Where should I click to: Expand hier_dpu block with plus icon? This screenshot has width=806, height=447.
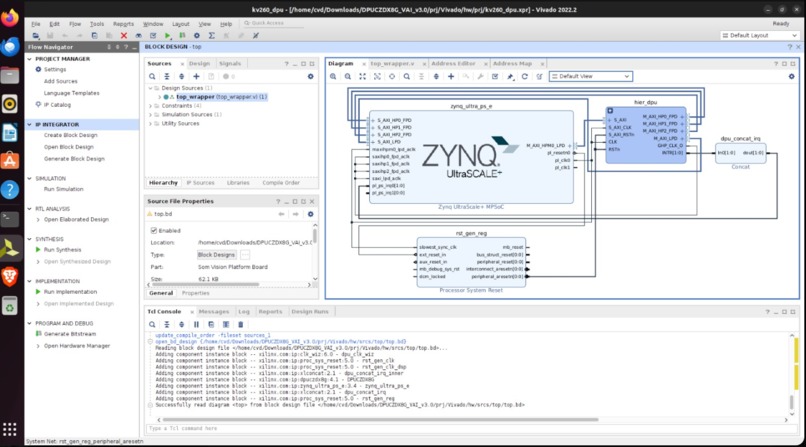click(610, 110)
